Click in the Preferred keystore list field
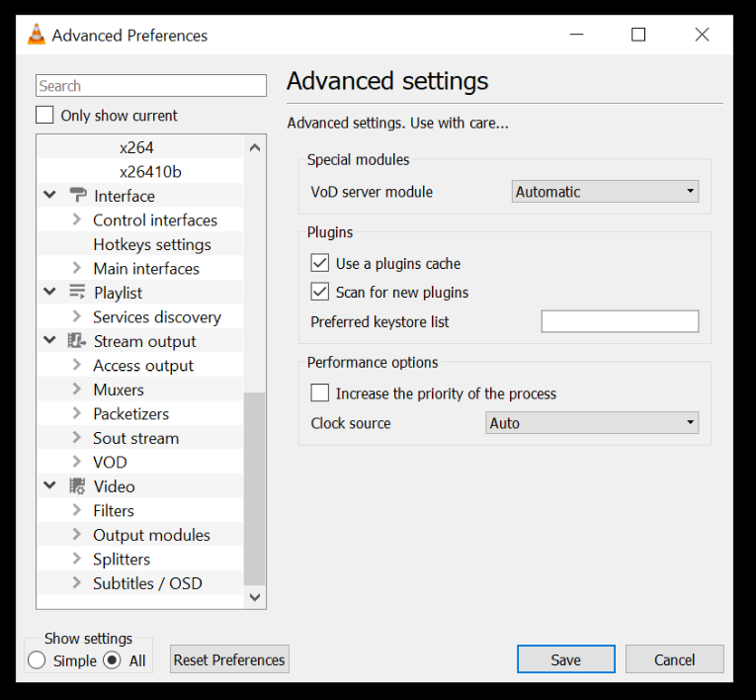This screenshot has width=756, height=700. (x=620, y=321)
